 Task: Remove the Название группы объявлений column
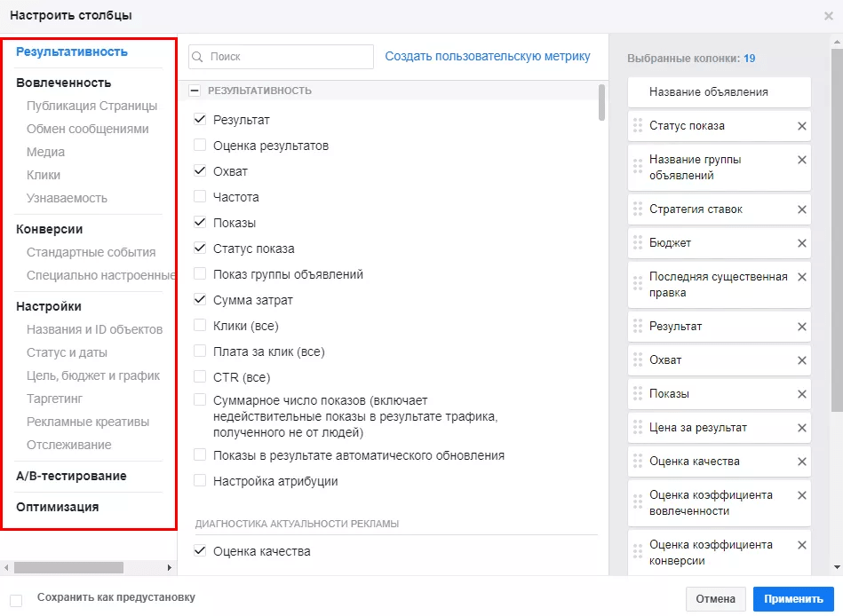pyautogui.click(x=801, y=160)
